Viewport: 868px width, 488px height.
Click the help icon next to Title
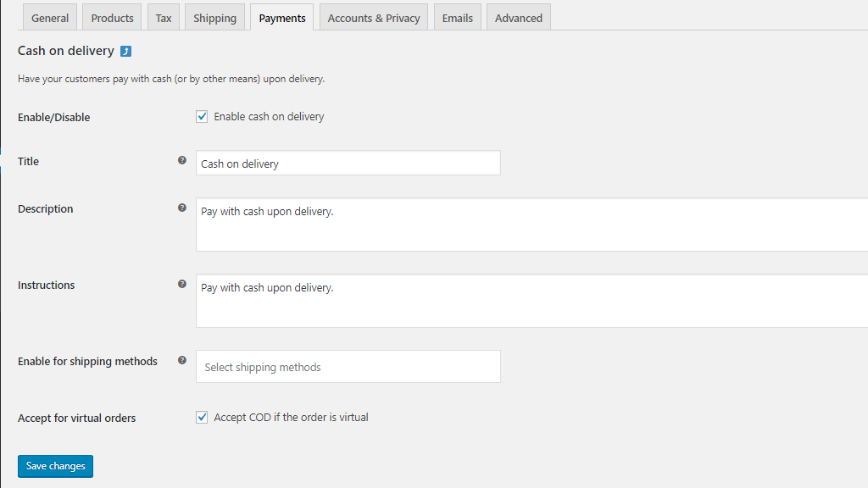pyautogui.click(x=181, y=160)
